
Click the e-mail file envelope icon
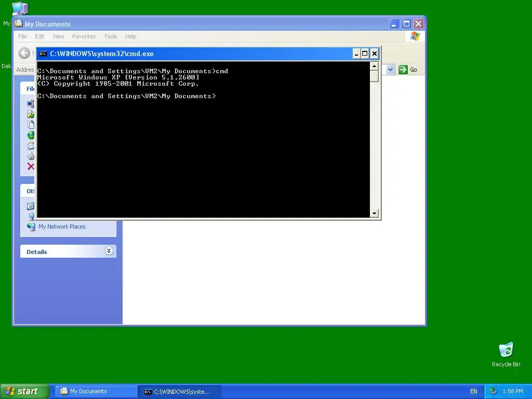pos(31,145)
